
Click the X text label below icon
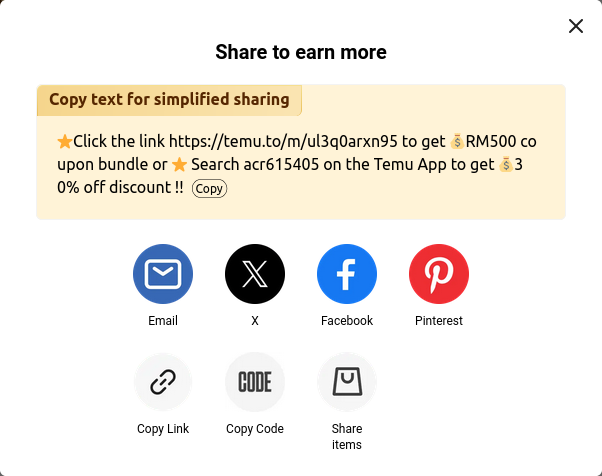255,321
